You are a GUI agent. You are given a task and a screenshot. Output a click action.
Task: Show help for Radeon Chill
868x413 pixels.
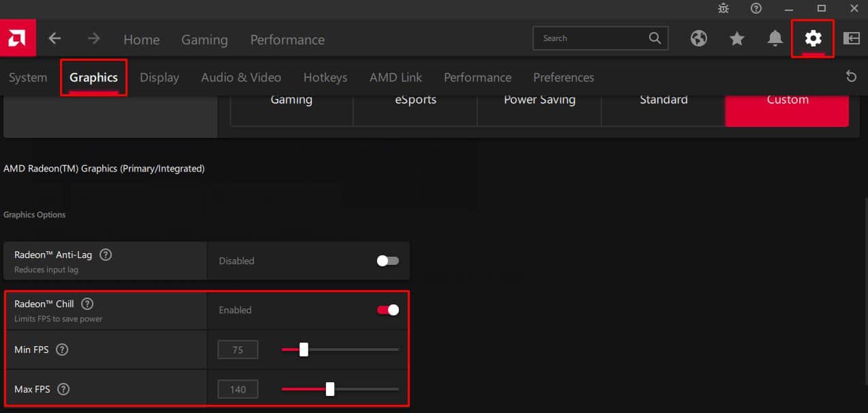pyautogui.click(x=87, y=304)
